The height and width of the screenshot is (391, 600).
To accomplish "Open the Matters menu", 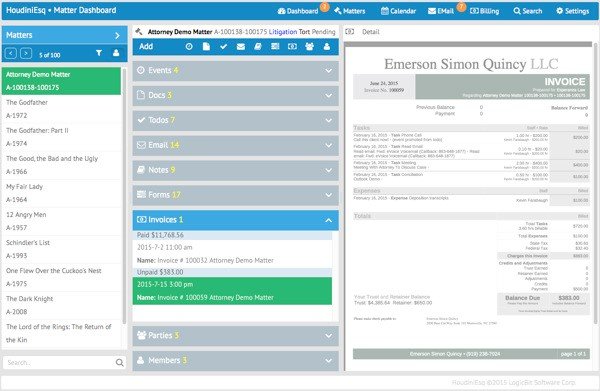I will (x=349, y=11).
